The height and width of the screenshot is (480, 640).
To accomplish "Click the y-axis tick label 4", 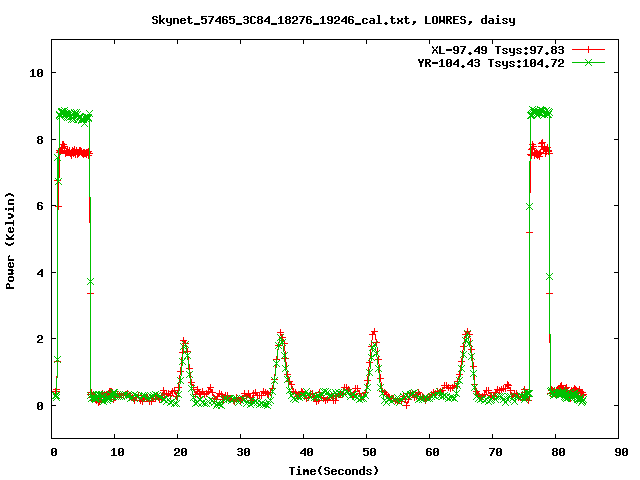I will (40, 273).
